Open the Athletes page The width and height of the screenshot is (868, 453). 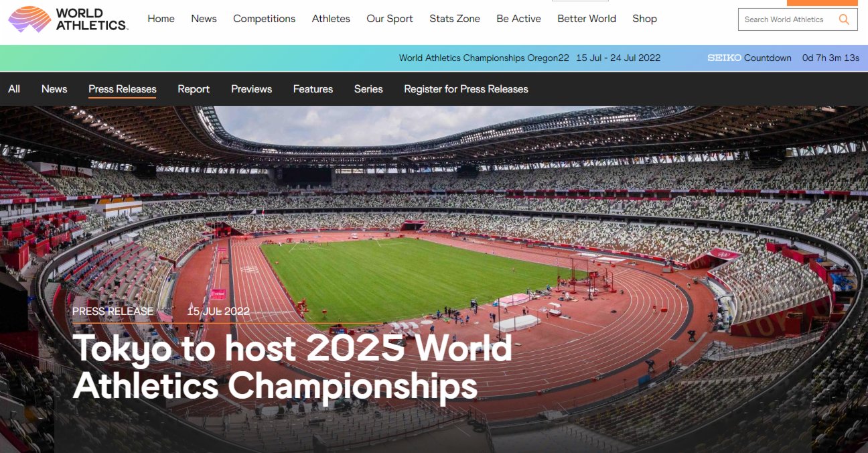pyautogui.click(x=331, y=19)
